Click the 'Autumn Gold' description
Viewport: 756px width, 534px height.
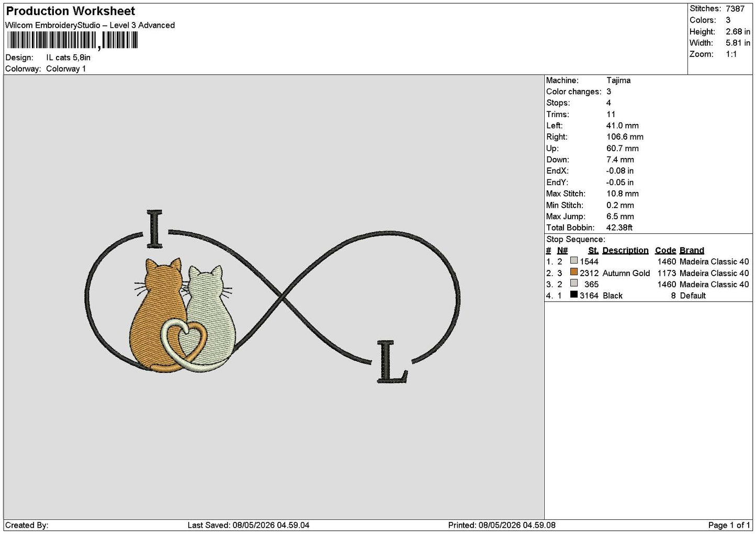(626, 273)
